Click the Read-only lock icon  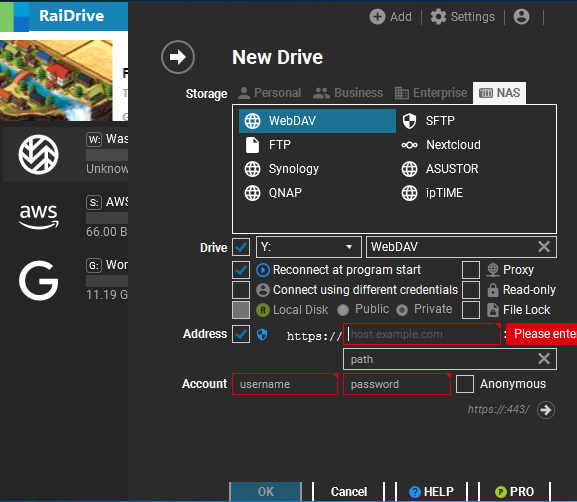493,290
